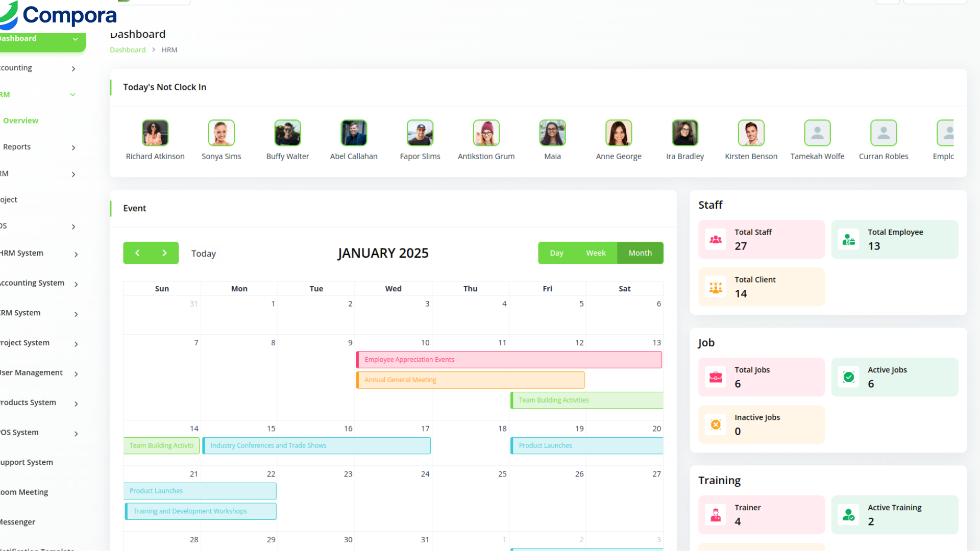Select the Month calendar view
Screen dimensions: 980x551
point(640,253)
